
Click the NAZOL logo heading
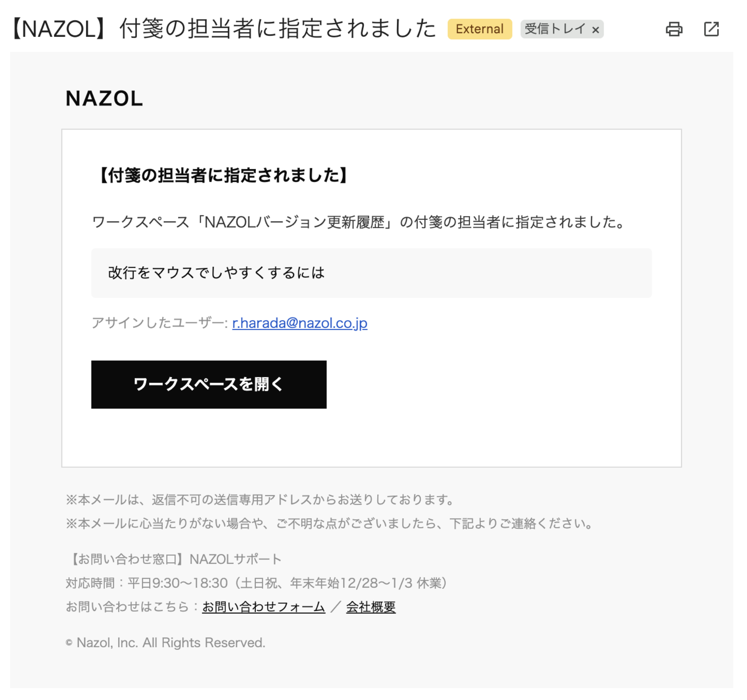pos(104,99)
